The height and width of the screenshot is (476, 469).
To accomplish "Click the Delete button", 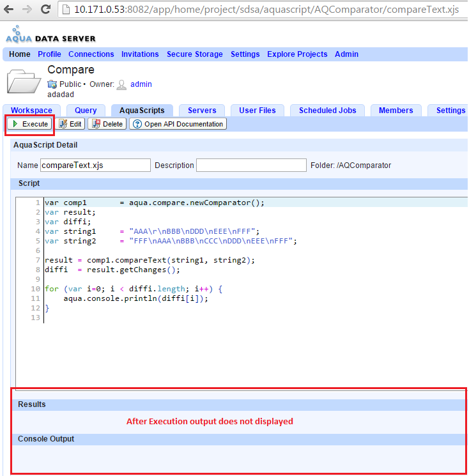I will coord(107,124).
